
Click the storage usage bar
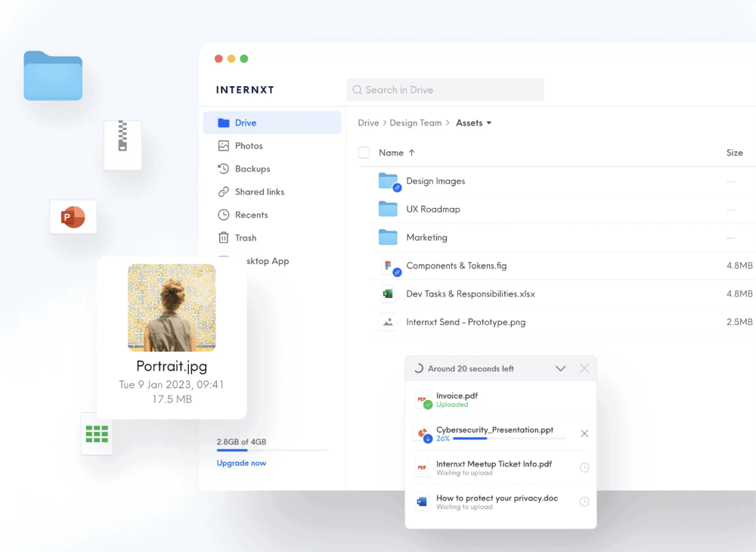(271, 451)
